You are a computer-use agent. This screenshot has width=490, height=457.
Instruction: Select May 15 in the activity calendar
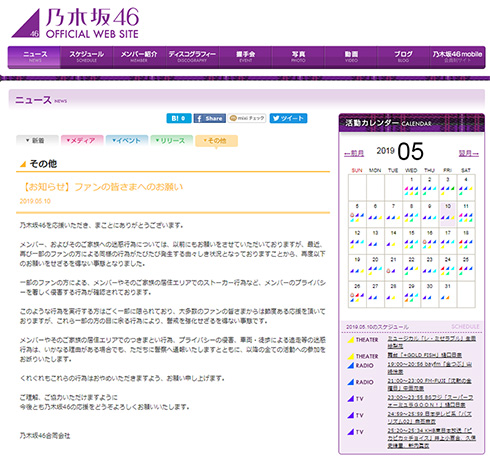click(411, 241)
